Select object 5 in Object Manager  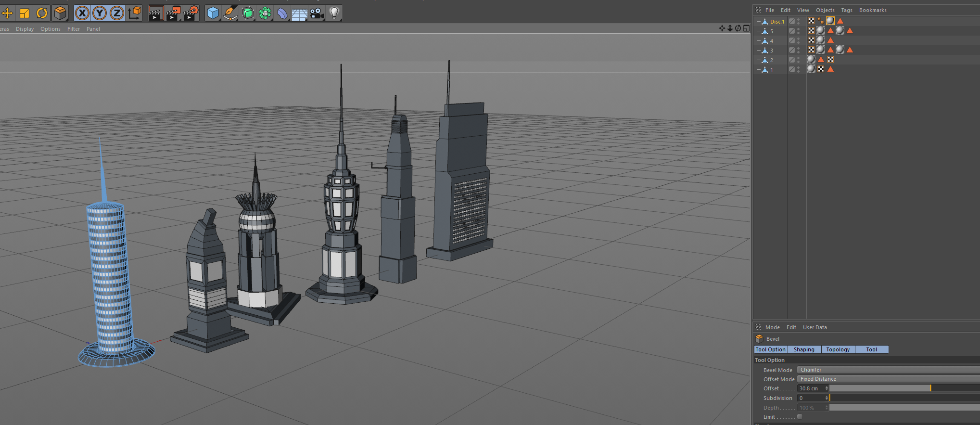click(x=772, y=31)
